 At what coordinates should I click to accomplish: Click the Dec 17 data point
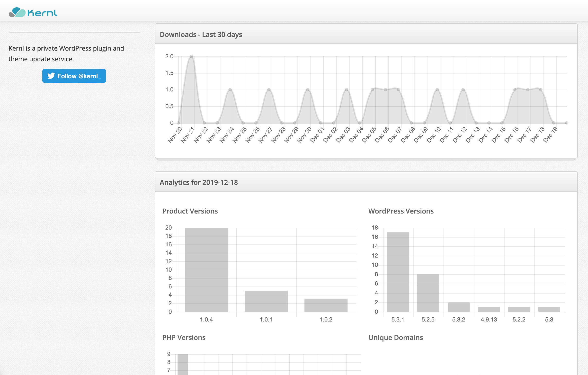(528, 90)
